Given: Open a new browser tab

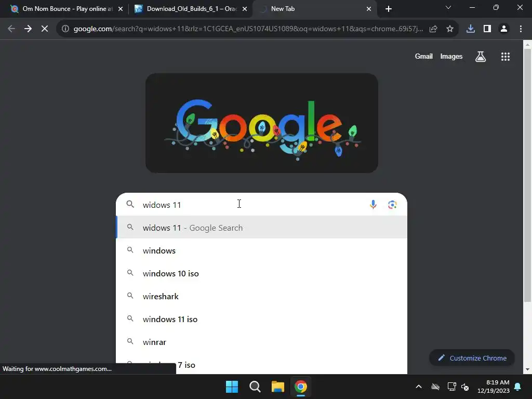Looking at the screenshot, I should coord(389,9).
